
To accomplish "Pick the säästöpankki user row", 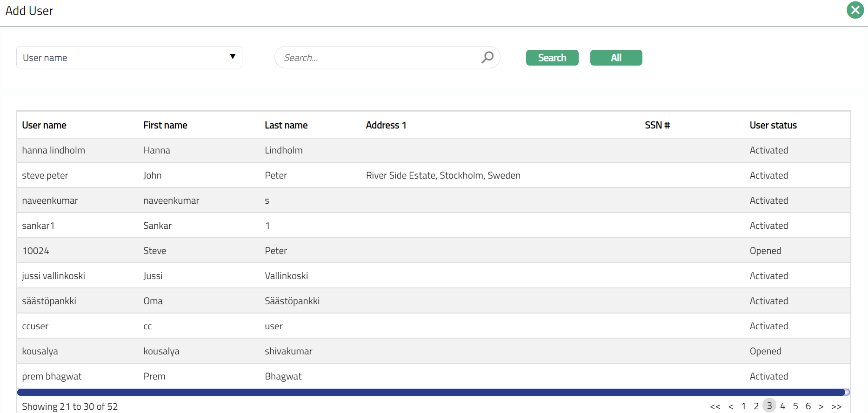I will coord(49,301).
